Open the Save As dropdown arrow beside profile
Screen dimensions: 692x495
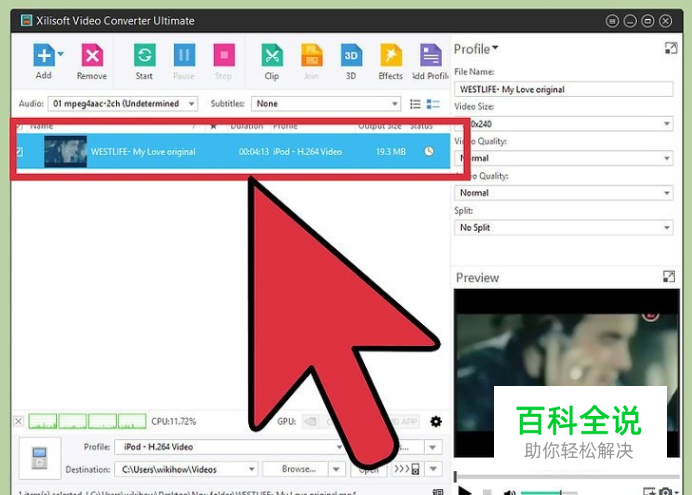click(x=433, y=447)
